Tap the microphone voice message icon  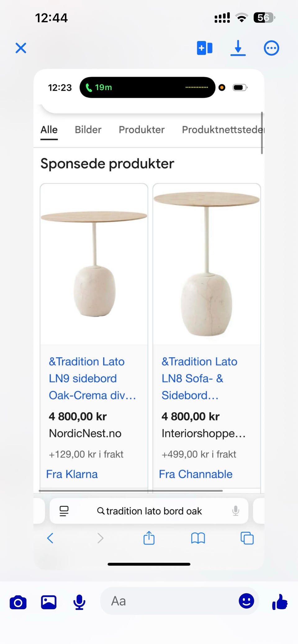coord(79,602)
